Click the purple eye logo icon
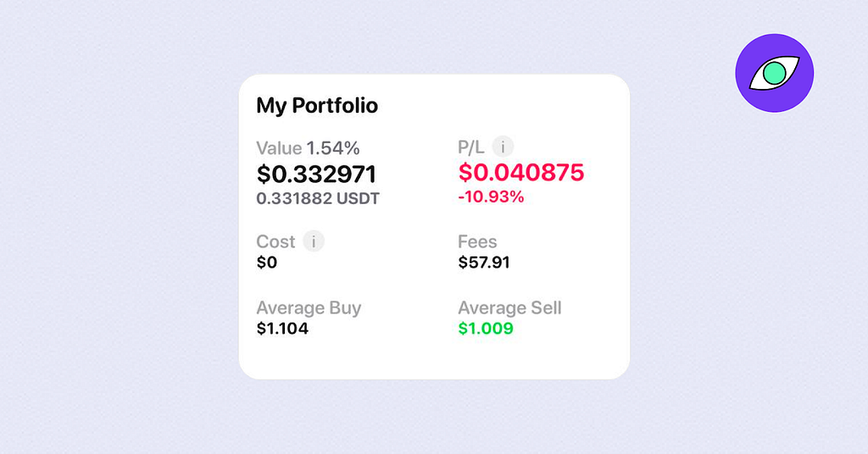Viewport: 868px width, 454px height. tap(774, 73)
